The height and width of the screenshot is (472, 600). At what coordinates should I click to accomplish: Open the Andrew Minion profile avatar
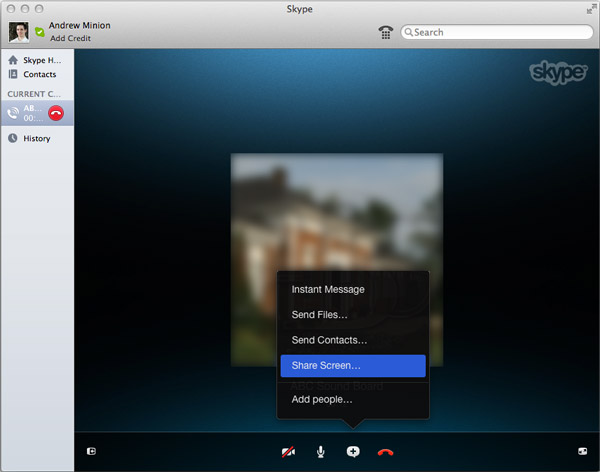[19, 32]
